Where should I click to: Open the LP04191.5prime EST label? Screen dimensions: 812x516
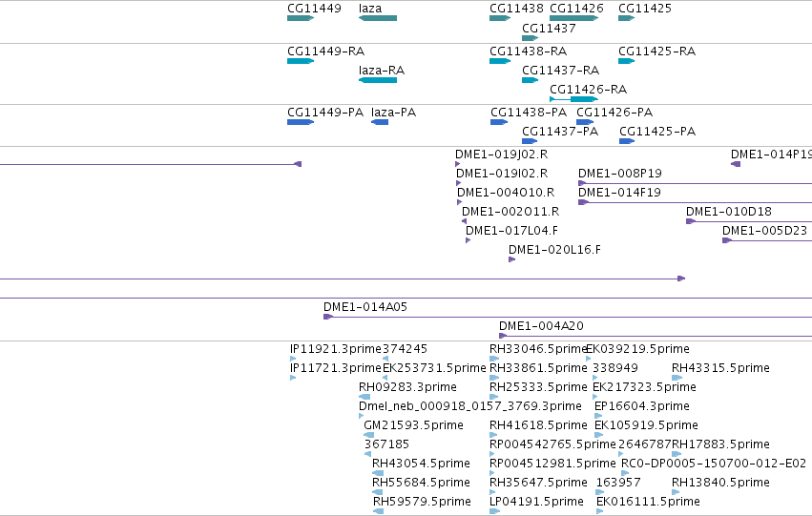[x=536, y=502]
